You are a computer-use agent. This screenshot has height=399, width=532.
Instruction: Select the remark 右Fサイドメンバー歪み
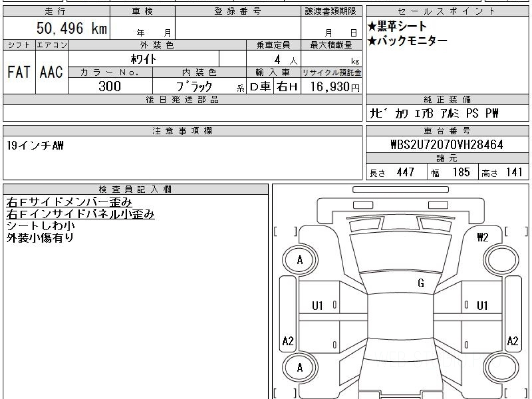click(x=69, y=202)
